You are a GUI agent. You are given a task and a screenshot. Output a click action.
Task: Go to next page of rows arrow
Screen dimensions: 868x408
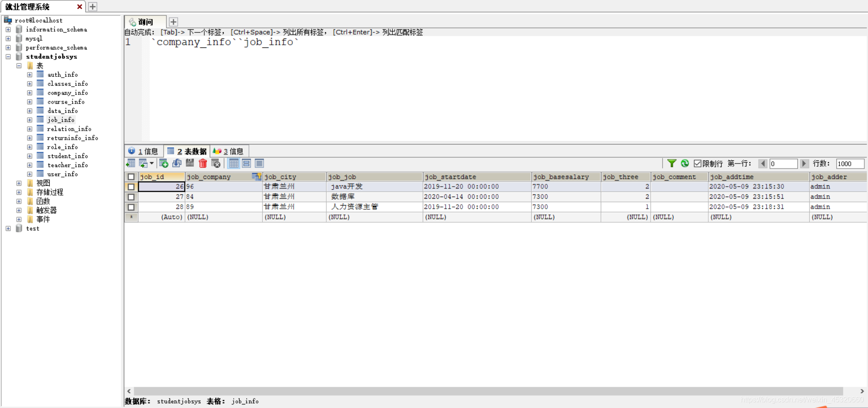(804, 164)
